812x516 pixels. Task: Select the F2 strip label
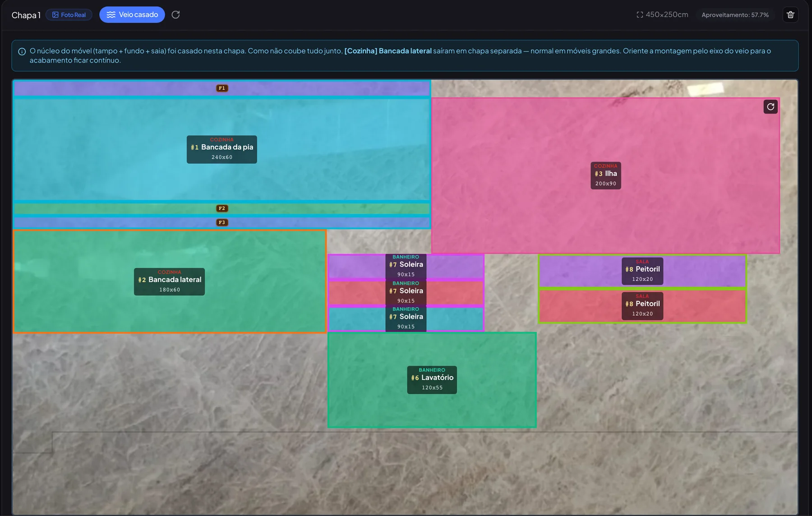point(222,208)
